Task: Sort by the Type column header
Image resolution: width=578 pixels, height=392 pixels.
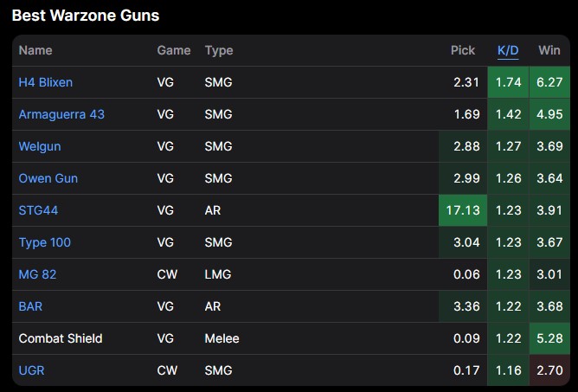Action: (219, 50)
